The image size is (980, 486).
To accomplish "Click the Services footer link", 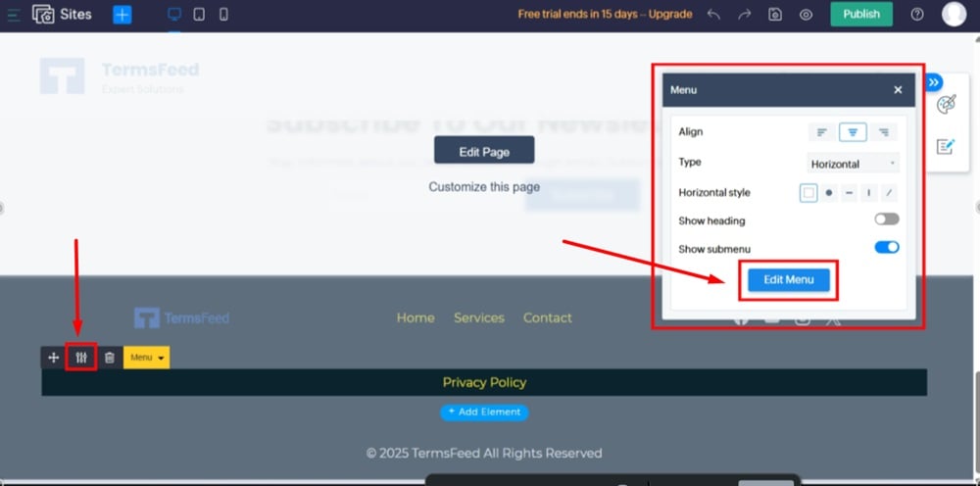I will pyautogui.click(x=479, y=318).
